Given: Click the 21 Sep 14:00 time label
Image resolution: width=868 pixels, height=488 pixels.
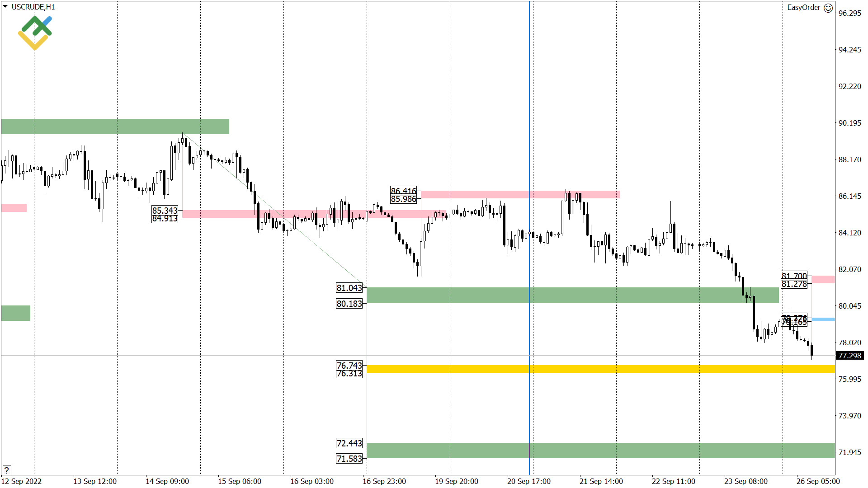Looking at the screenshot, I should tap(601, 481).
